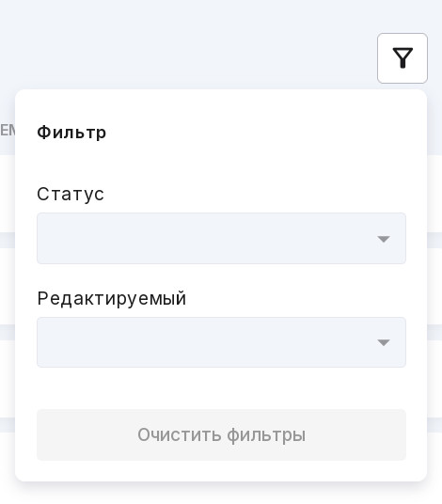Click the funnel filter icon button
Screen dimensions: 442x504
tap(403, 58)
